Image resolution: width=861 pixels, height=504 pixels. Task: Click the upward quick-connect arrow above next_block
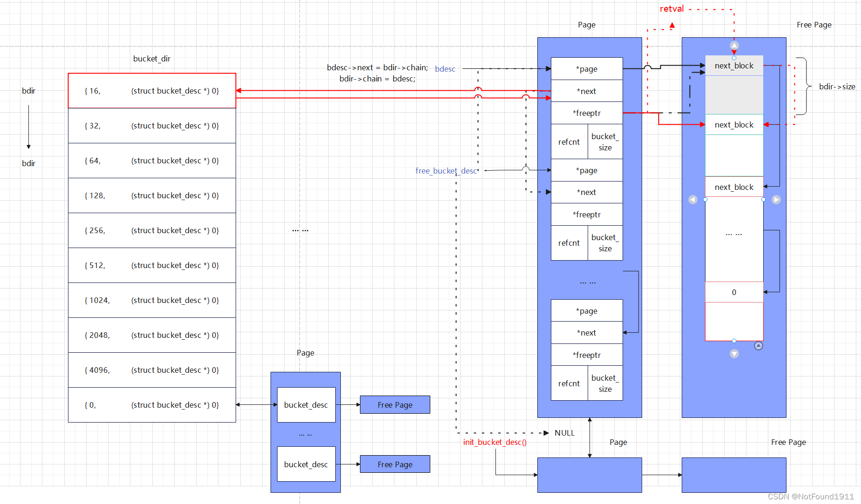(x=734, y=45)
